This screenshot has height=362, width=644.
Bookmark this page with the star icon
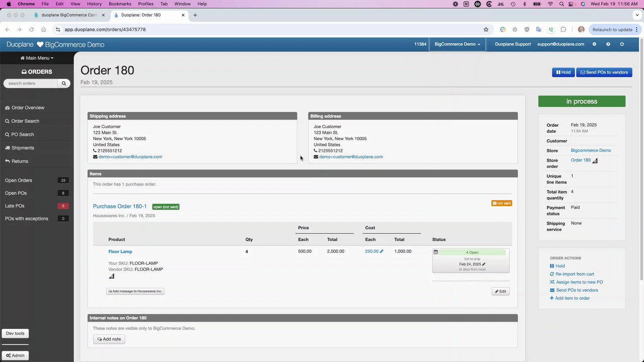click(x=486, y=30)
